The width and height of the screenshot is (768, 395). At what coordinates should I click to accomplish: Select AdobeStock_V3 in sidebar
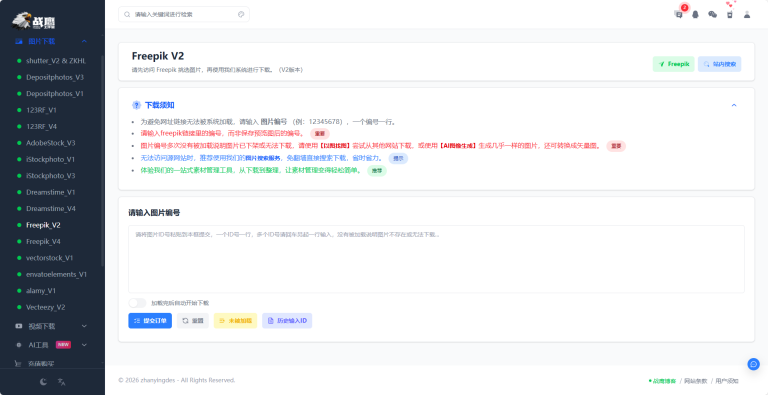pos(52,143)
